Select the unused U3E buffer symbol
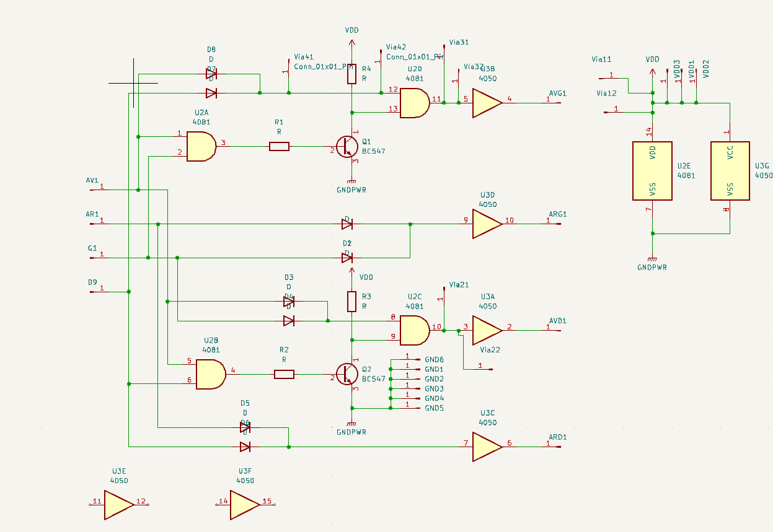The width and height of the screenshot is (773, 532). 118,505
